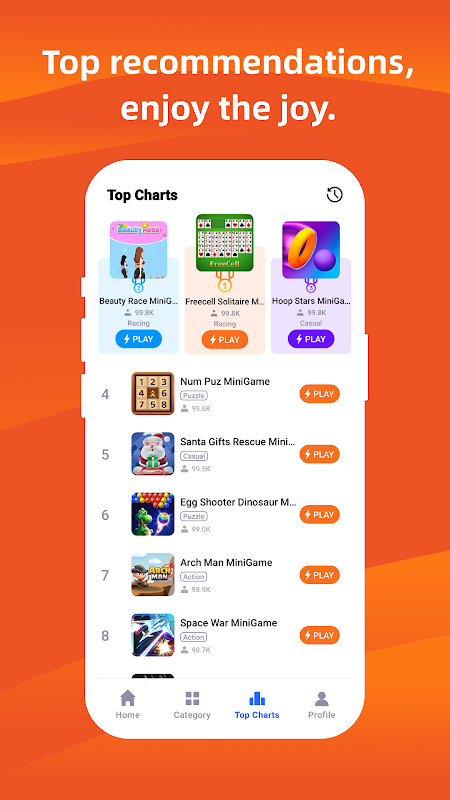Select the Space War MiniGame icon

click(153, 635)
